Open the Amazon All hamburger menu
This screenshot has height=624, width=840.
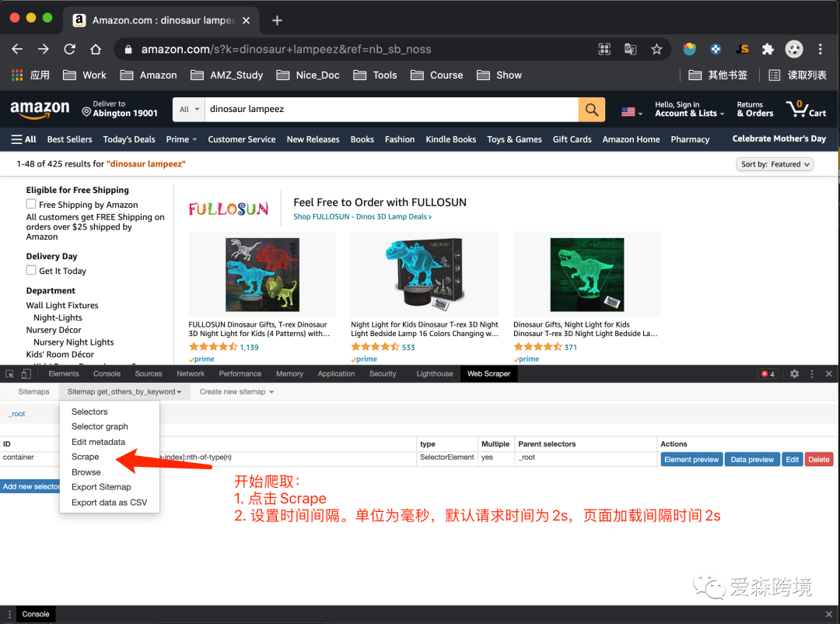[x=23, y=139]
